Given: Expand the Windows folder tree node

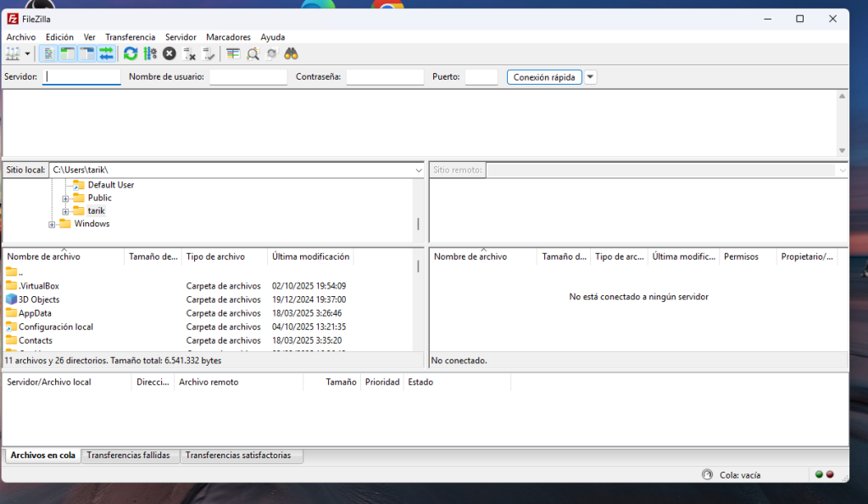Looking at the screenshot, I should pyautogui.click(x=53, y=224).
